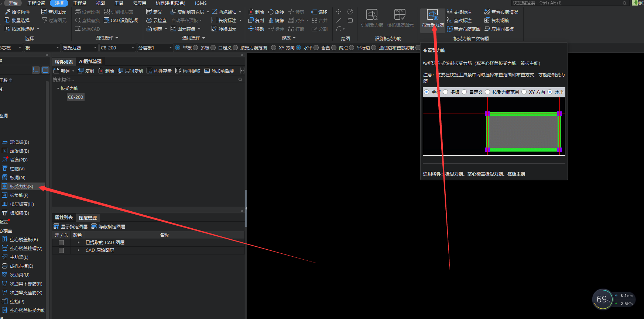Select the rectangle draw tool in 绘图
The image size is (644, 319).
[350, 20]
